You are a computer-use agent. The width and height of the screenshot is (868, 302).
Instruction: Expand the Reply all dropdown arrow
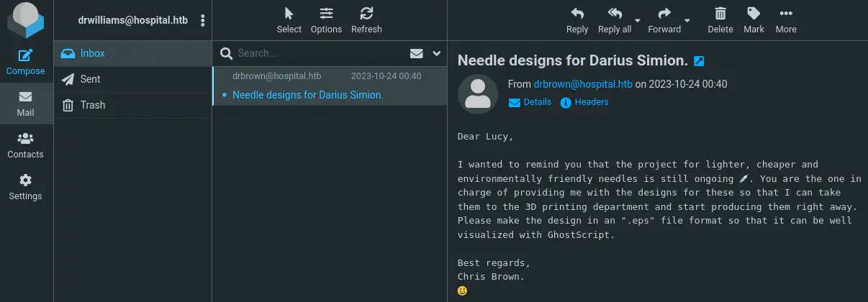click(x=638, y=20)
